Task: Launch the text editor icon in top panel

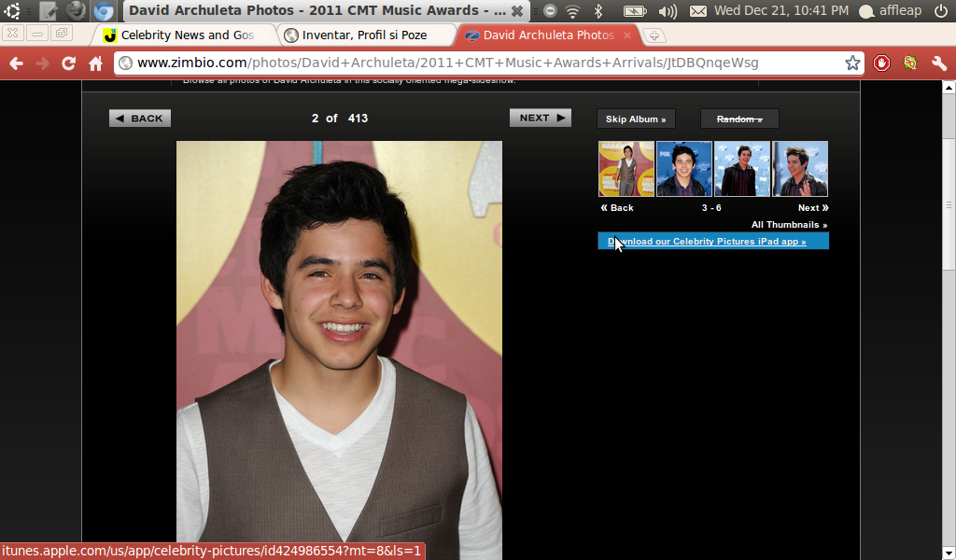Action: point(48,10)
